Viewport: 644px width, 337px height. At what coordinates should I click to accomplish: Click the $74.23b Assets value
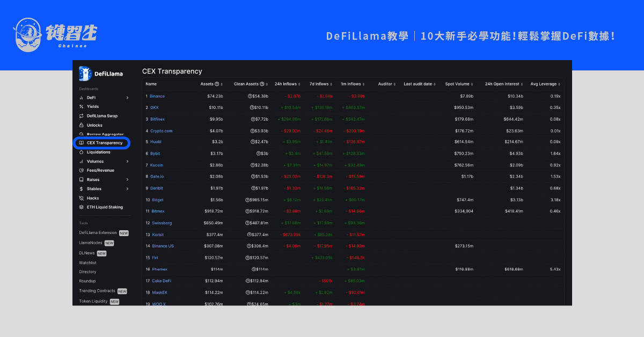tap(215, 96)
